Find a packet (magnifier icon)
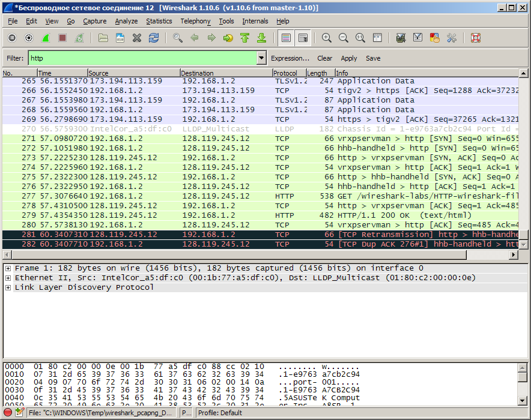This screenshot has height=420, width=531. [177, 38]
